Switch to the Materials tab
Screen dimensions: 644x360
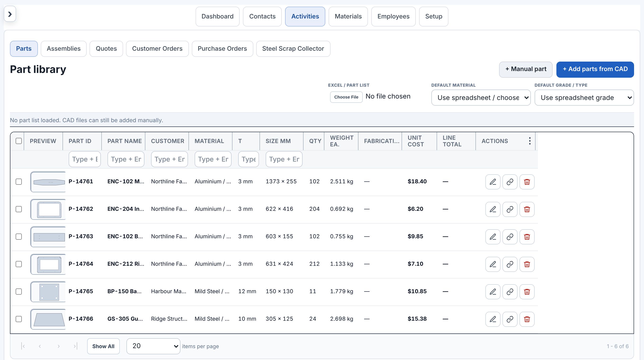point(348,17)
